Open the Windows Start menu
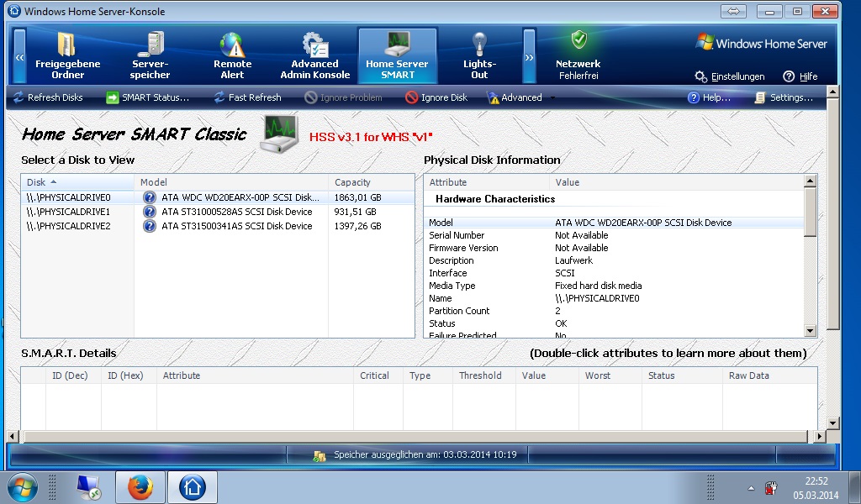 pos(23,487)
